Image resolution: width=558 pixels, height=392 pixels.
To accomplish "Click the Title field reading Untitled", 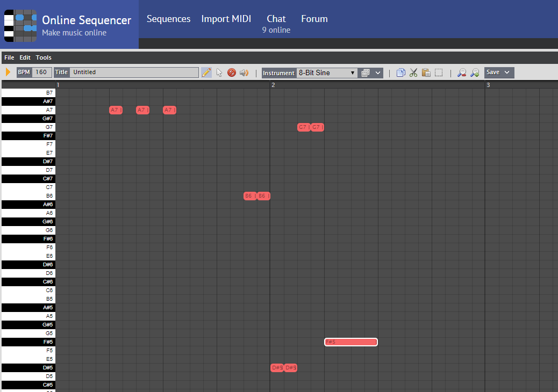I will coord(134,72).
